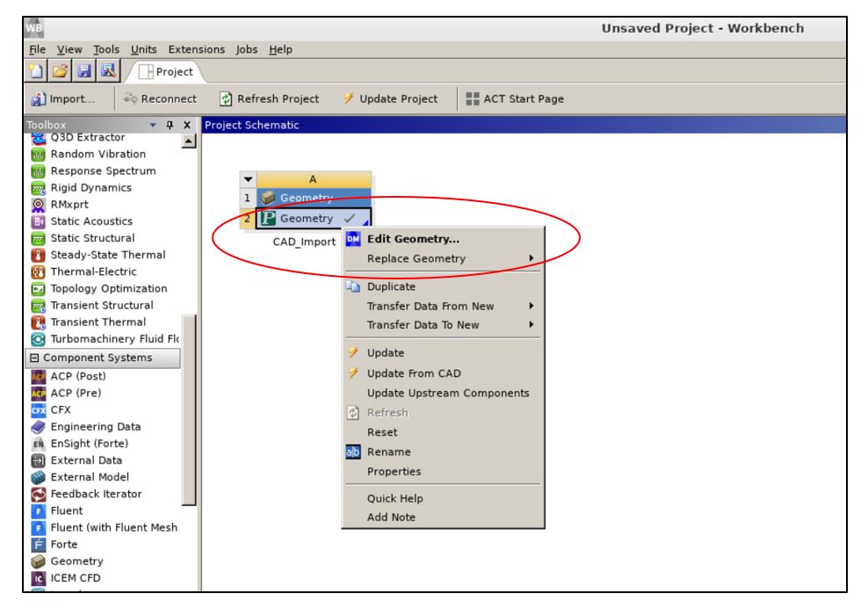Click the Response Spectrum icon

[x=38, y=171]
